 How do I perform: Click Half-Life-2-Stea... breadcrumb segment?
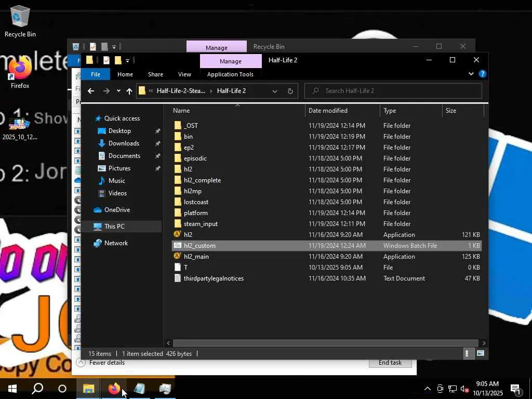click(181, 91)
